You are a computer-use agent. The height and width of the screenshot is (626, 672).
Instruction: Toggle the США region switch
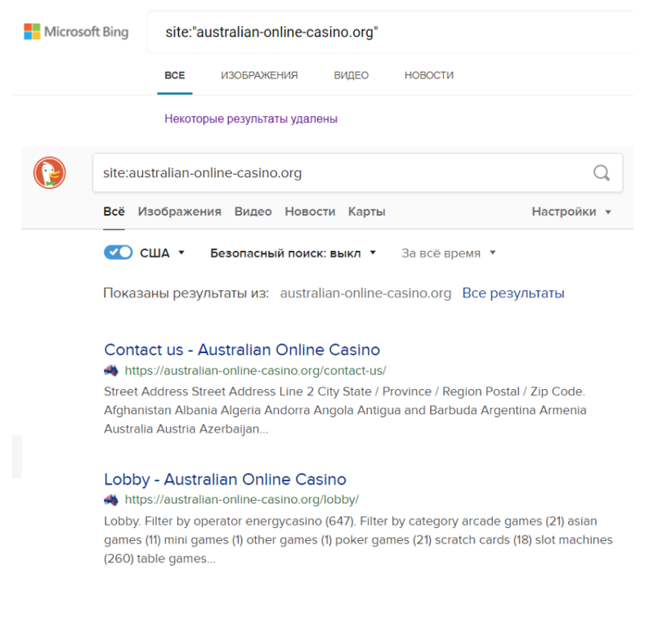[119, 253]
